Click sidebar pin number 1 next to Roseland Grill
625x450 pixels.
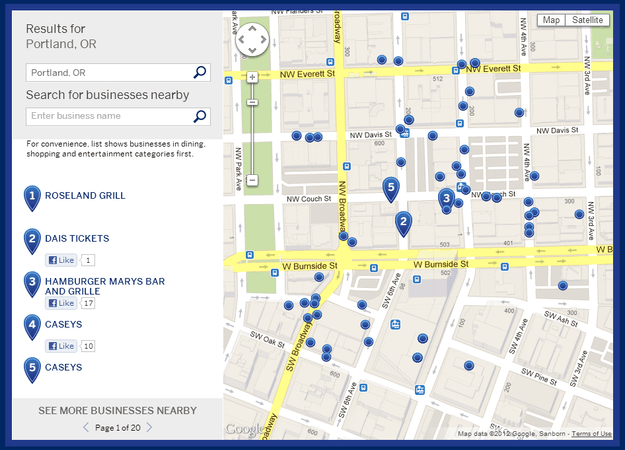pyautogui.click(x=32, y=198)
